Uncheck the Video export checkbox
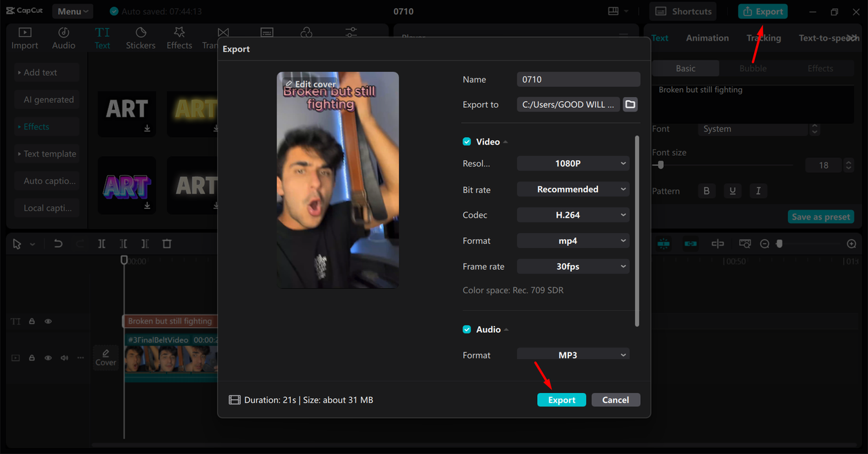 pyautogui.click(x=467, y=142)
